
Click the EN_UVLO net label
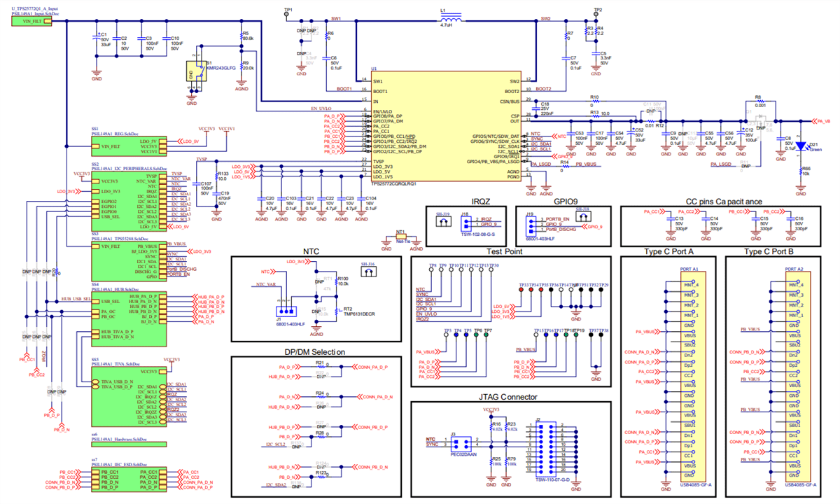[320, 108]
